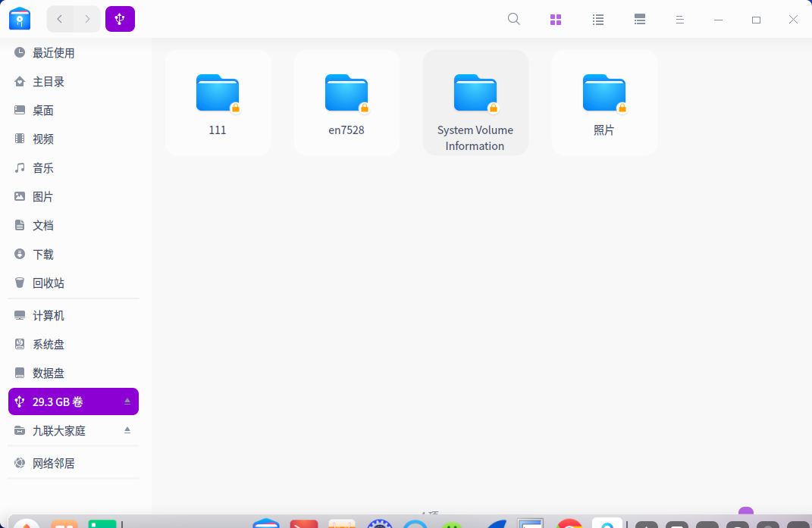Click the file manager app logo

[20, 19]
